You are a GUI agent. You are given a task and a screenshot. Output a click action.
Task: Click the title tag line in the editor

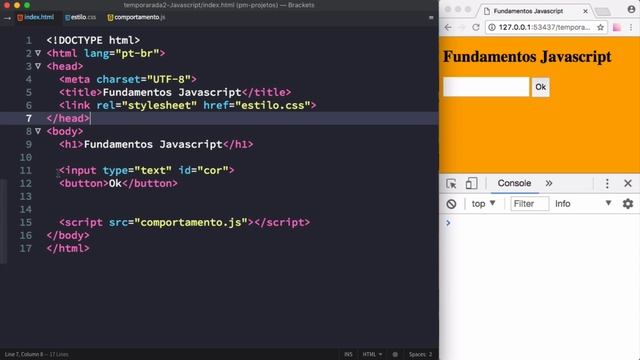tap(175, 92)
